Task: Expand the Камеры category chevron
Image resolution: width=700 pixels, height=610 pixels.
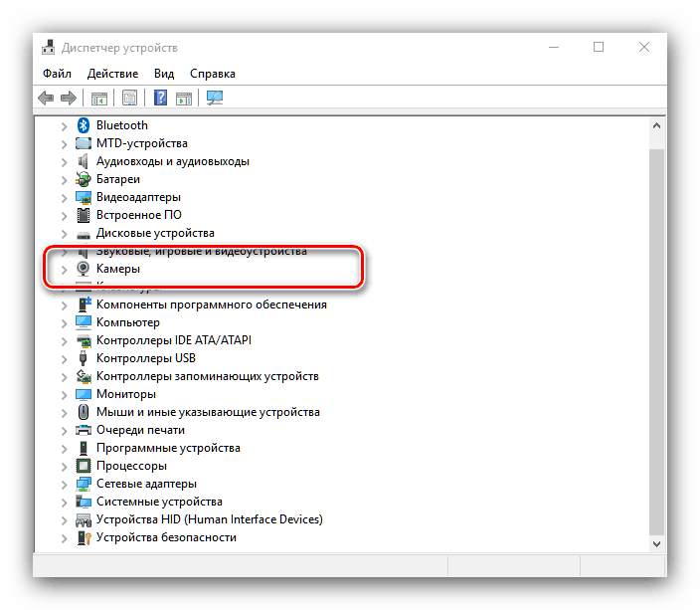Action: click(x=64, y=270)
